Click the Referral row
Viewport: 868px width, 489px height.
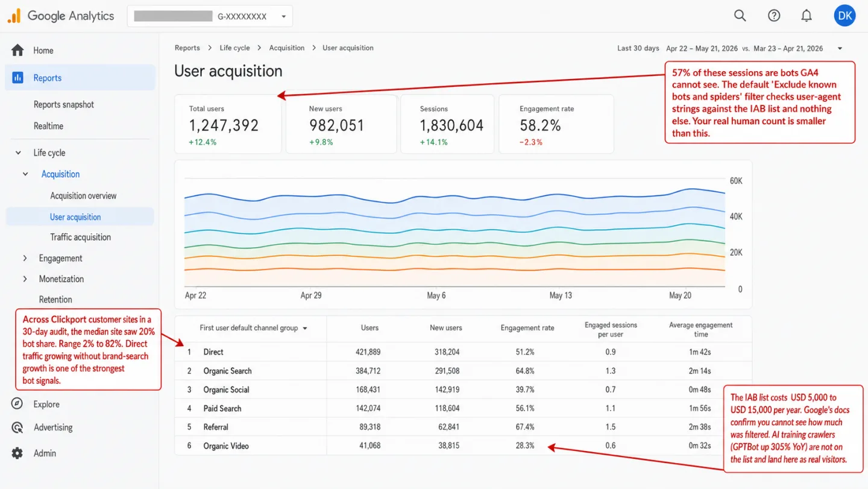pyautogui.click(x=463, y=427)
